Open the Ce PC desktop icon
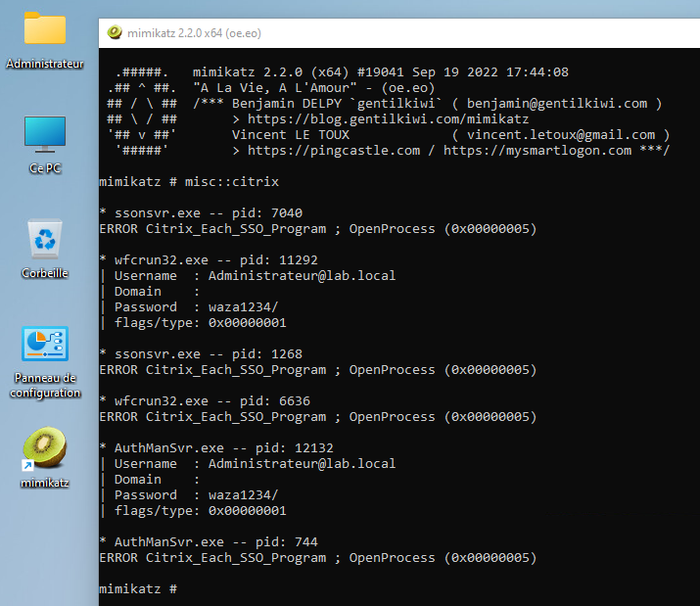 [x=45, y=144]
